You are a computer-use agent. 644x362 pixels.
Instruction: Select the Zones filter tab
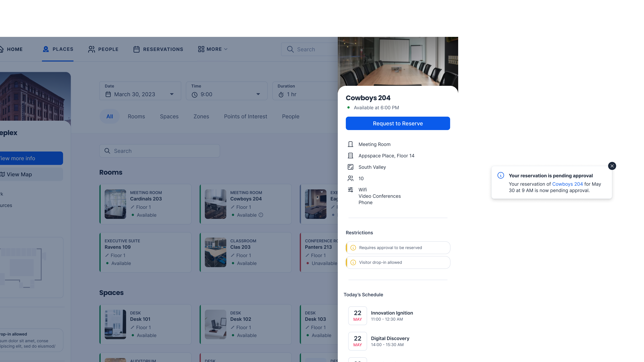pyautogui.click(x=201, y=116)
